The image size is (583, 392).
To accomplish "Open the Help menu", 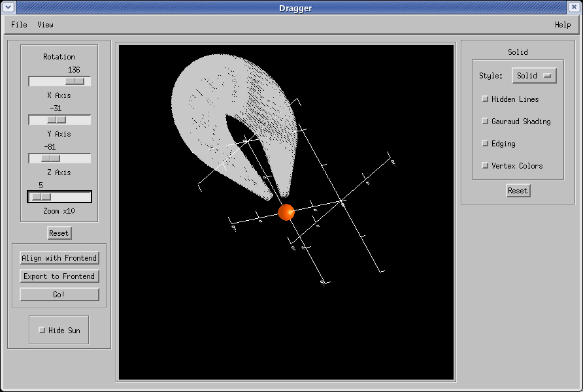I will pyautogui.click(x=562, y=25).
